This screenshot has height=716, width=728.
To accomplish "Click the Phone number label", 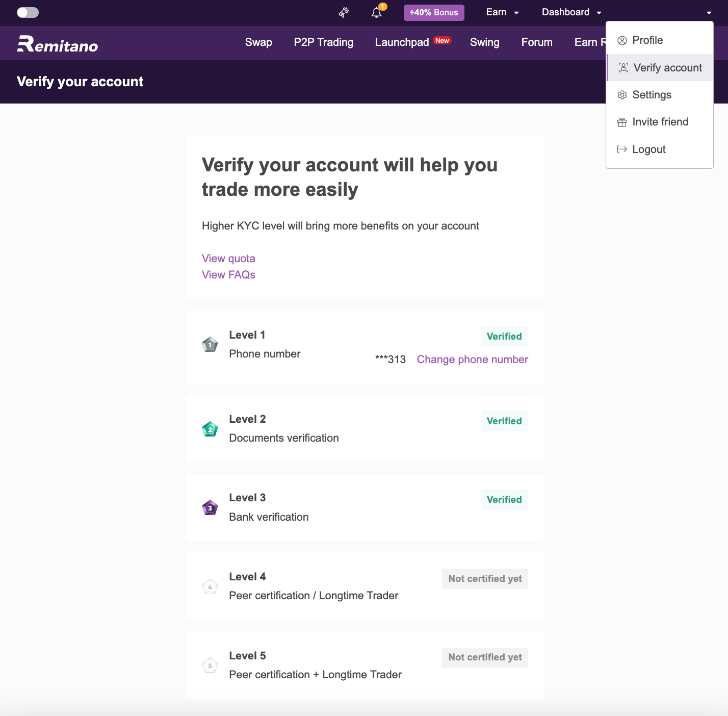I will [265, 354].
